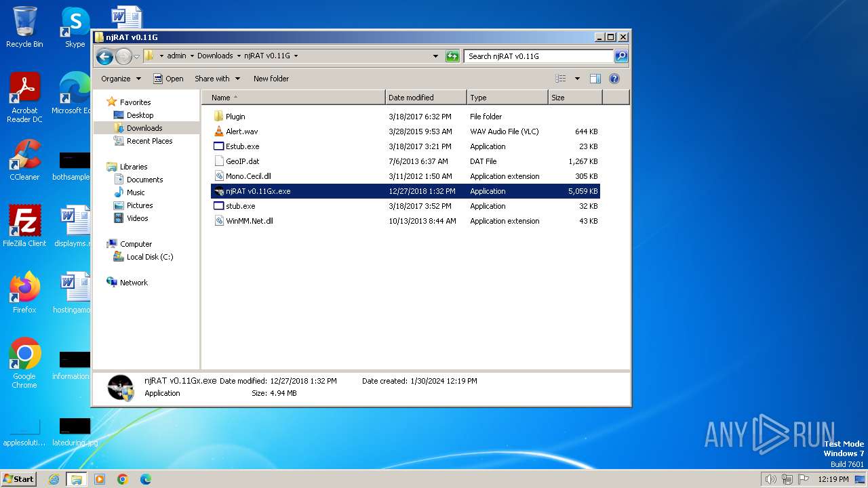
Task: Open the Share with menu
Action: tap(216, 79)
